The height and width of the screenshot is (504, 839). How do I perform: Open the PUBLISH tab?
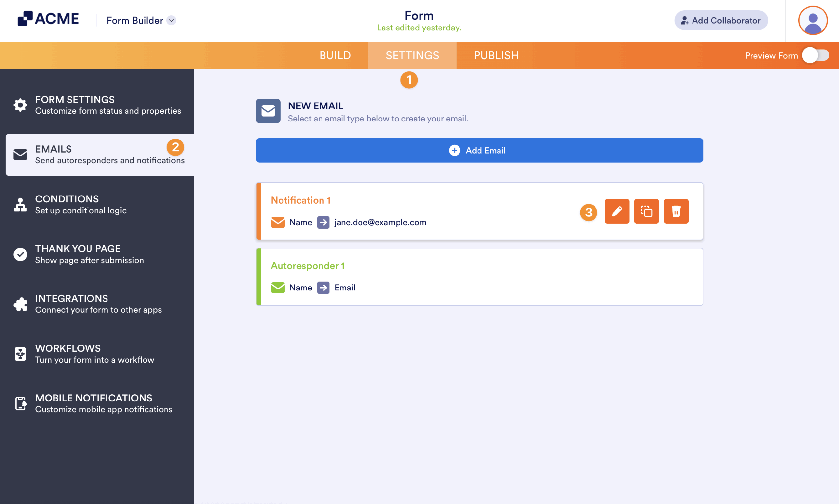point(496,55)
